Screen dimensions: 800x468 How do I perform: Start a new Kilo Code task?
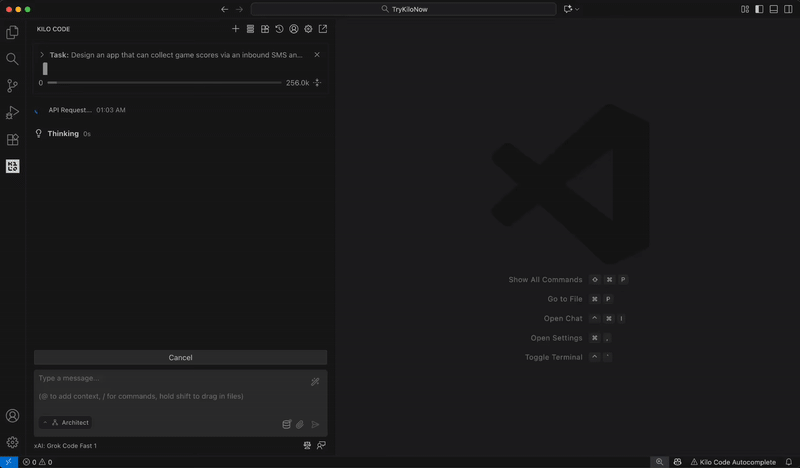point(235,29)
